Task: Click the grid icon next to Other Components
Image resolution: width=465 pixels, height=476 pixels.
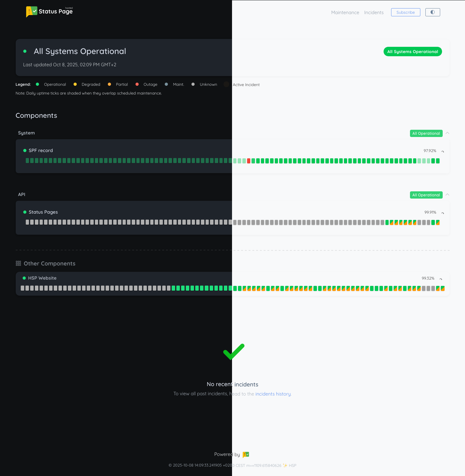Action: click(x=18, y=263)
